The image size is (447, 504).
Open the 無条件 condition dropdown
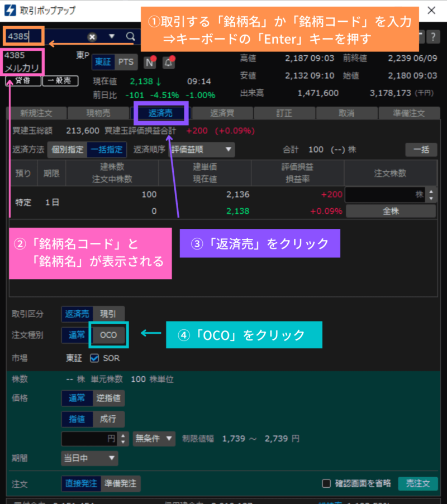pos(154,439)
